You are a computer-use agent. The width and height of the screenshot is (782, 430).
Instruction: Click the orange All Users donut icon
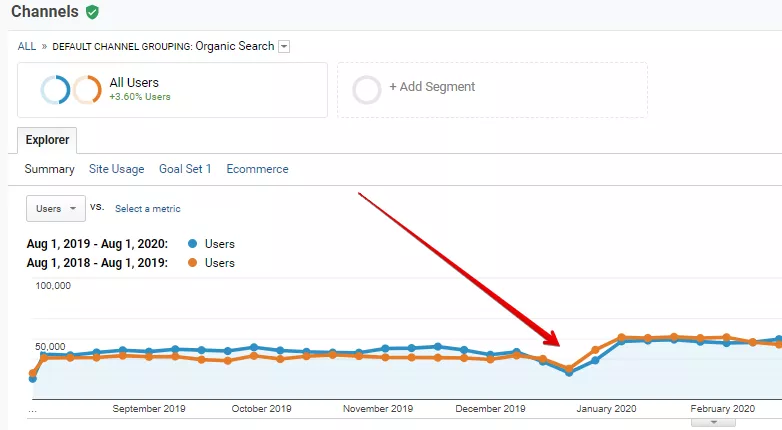click(x=87, y=90)
